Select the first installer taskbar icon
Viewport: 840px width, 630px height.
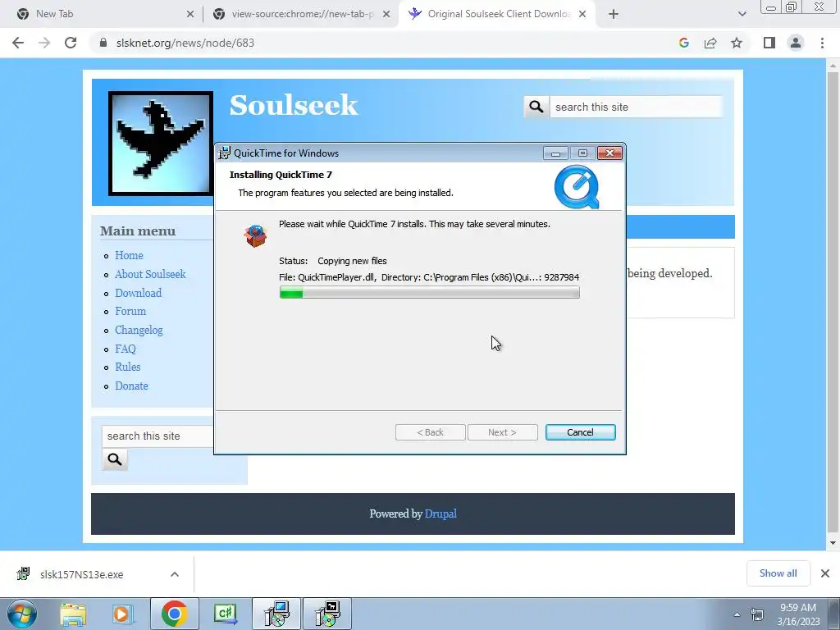coord(276,614)
